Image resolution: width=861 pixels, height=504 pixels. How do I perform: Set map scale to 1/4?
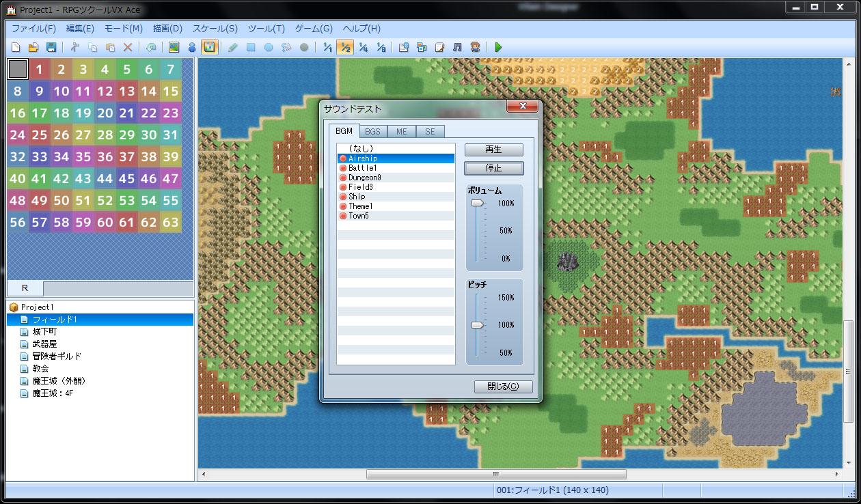(364, 48)
